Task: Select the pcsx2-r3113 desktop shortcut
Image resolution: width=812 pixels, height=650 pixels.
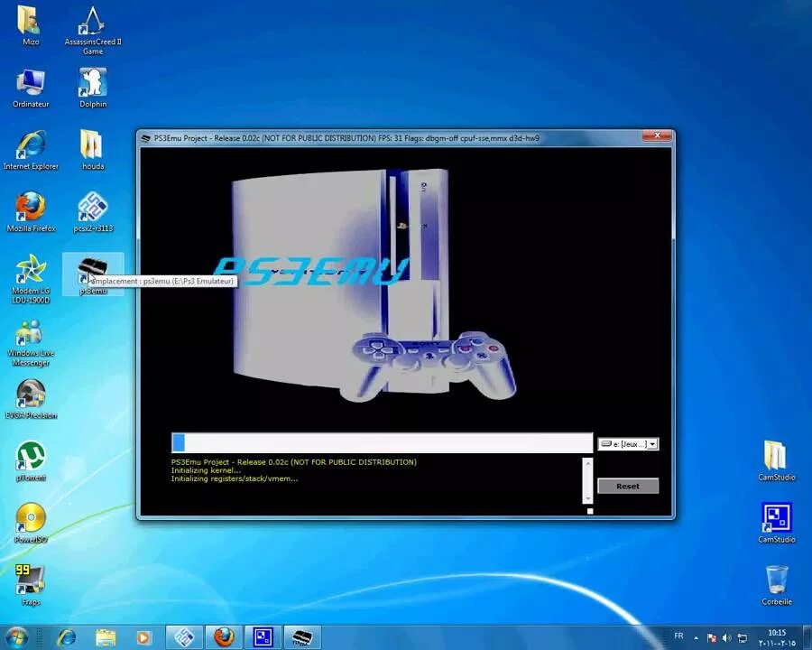Action: [93, 212]
